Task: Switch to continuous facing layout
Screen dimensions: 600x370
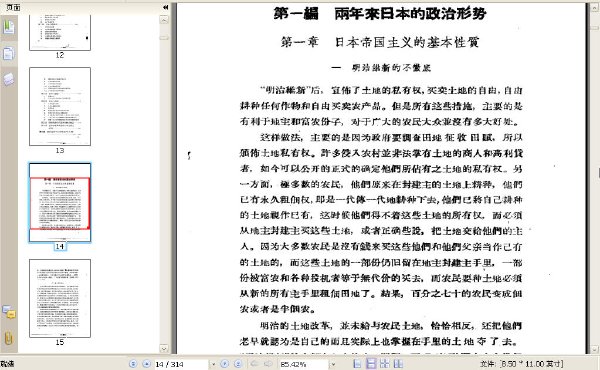Action: [x=385, y=363]
